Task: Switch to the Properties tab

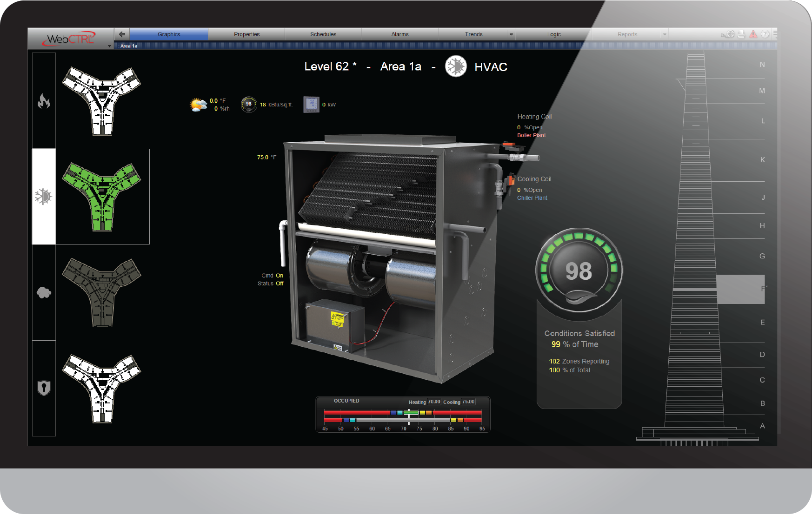Action: click(246, 34)
